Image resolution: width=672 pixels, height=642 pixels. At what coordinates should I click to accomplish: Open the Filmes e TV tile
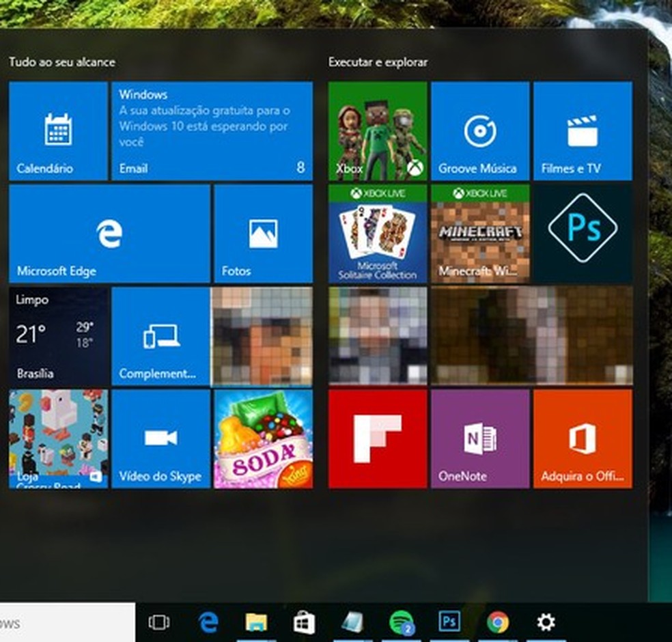tap(583, 131)
